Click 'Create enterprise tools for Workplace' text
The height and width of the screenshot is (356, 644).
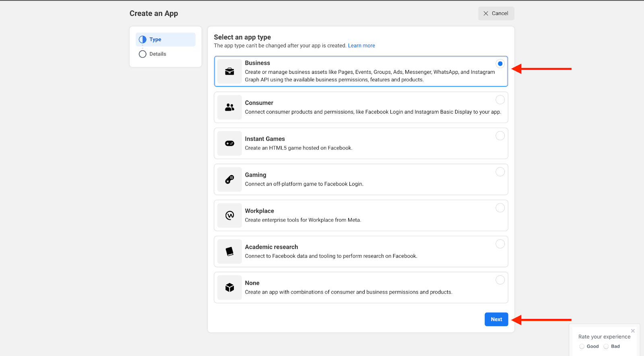point(303,220)
